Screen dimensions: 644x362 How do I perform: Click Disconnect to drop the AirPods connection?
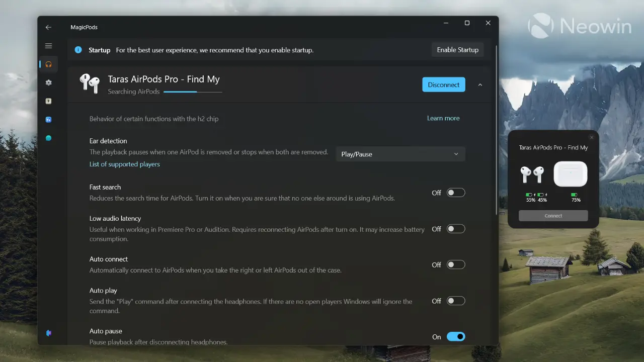pos(443,84)
